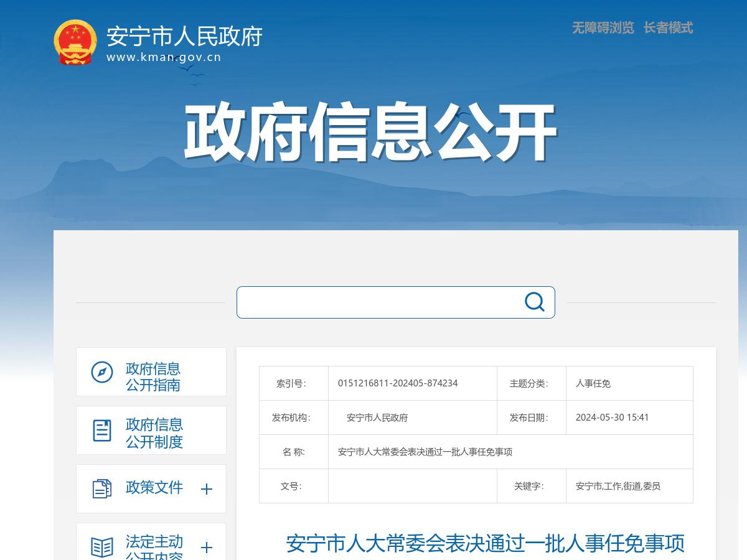Viewport: 747px width, 560px height.
Task: Click the search magnifier icon
Action: click(x=533, y=302)
